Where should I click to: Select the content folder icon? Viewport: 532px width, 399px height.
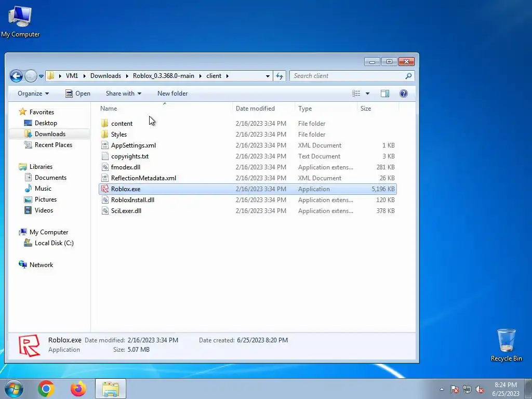(105, 124)
